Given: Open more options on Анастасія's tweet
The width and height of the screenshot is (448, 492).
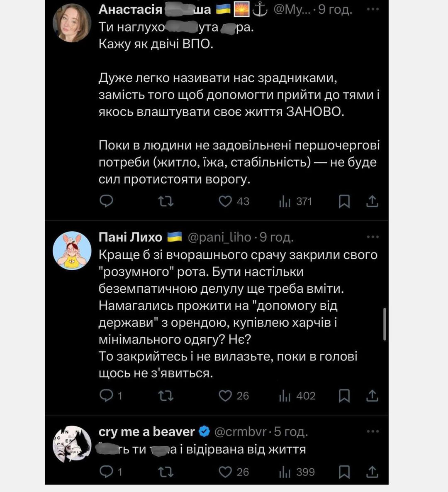Looking at the screenshot, I should [373, 9].
